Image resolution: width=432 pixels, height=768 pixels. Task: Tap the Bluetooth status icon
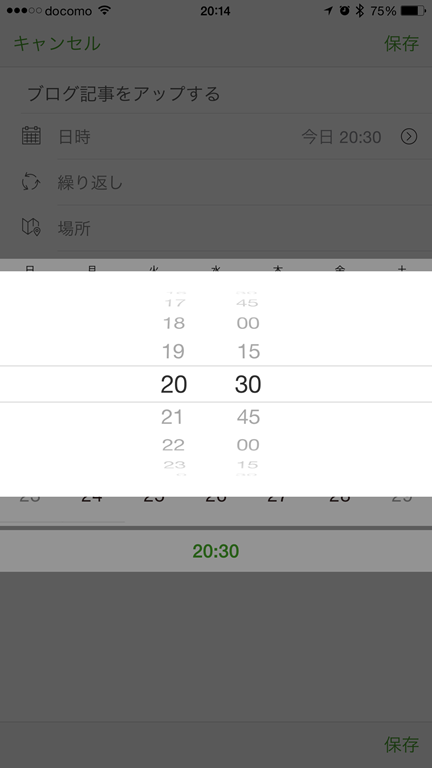pos(360,11)
